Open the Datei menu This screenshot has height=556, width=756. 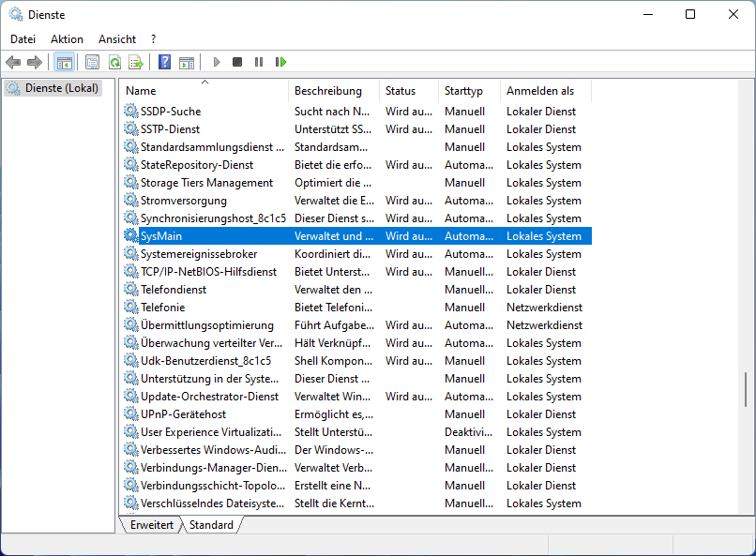click(x=23, y=39)
